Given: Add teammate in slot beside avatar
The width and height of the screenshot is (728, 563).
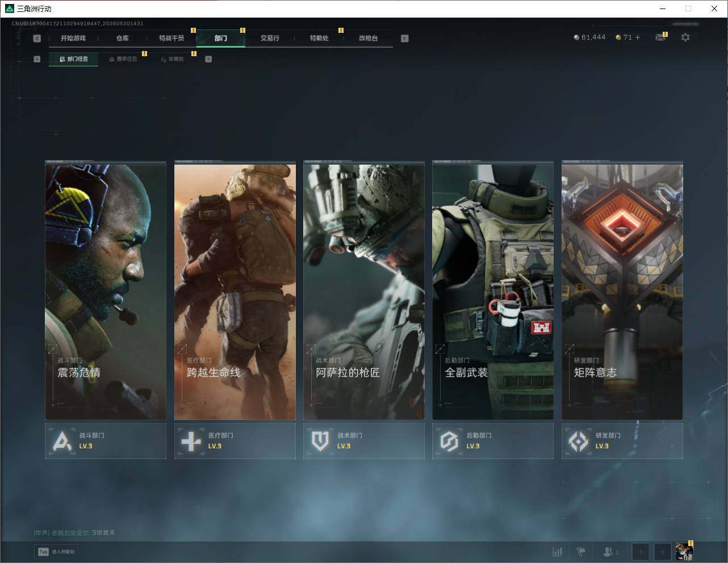Looking at the screenshot, I should click(x=662, y=552).
